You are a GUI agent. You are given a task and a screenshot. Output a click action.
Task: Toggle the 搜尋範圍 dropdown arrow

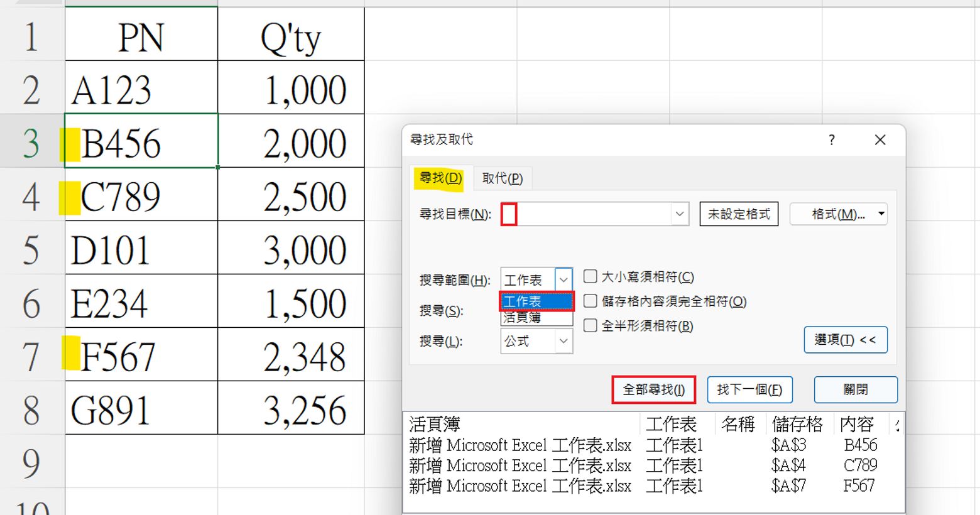(x=563, y=279)
